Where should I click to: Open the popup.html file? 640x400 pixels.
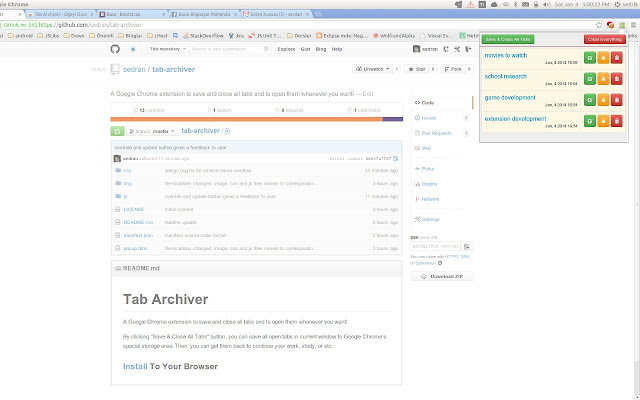(136, 248)
